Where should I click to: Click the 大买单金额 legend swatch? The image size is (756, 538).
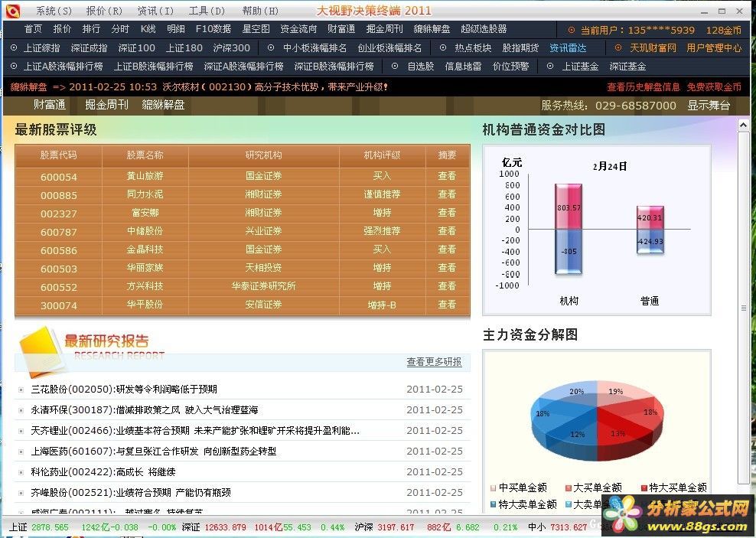tap(569, 487)
